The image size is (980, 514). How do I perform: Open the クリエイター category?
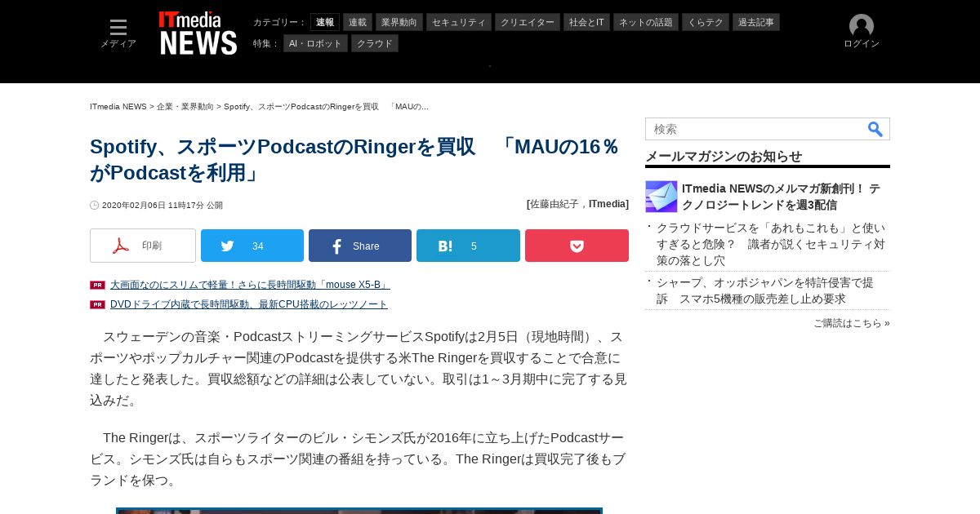pos(528,22)
